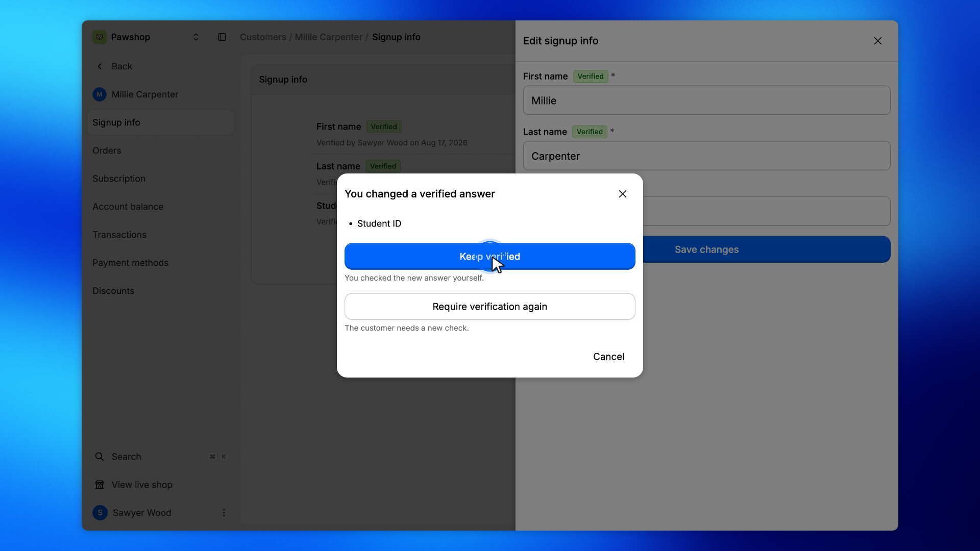Click Require verification again

(490, 307)
